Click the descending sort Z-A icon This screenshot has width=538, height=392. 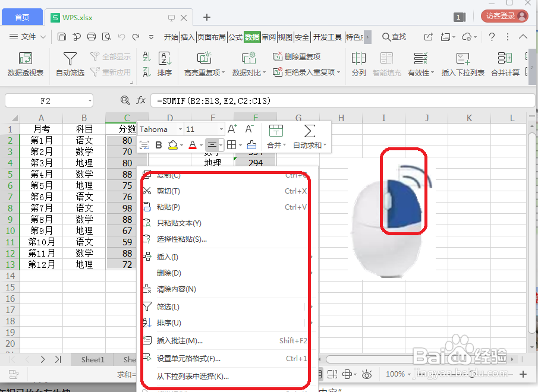point(147,72)
